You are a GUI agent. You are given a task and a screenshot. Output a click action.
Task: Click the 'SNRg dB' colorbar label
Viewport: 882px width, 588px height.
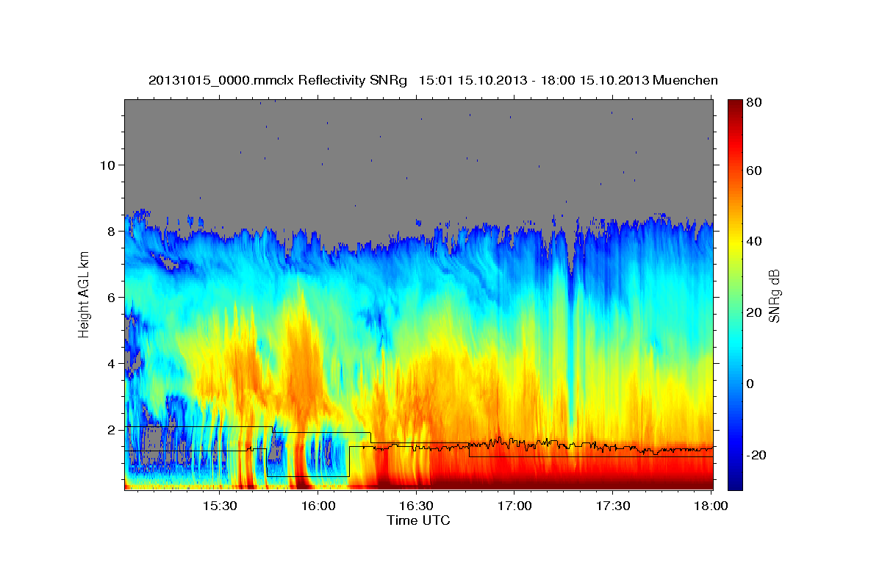point(773,295)
